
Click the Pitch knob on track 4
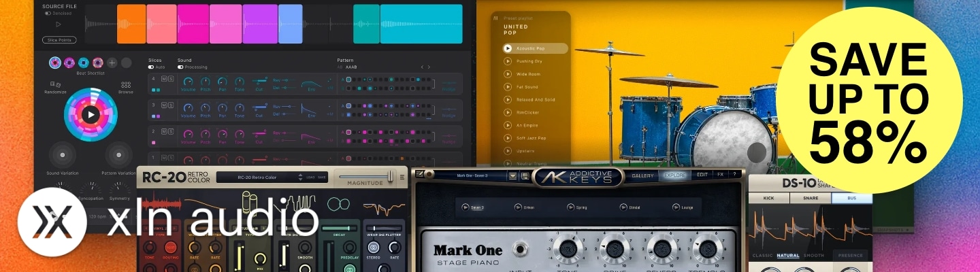(x=205, y=82)
